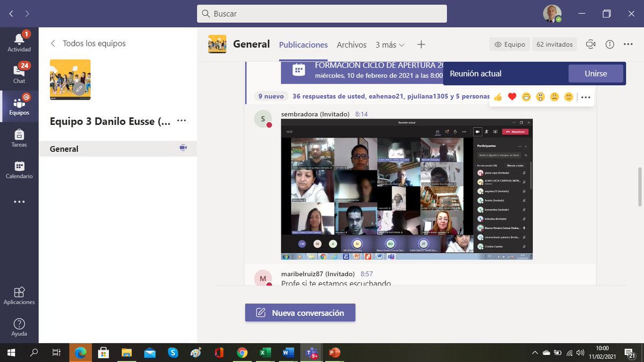644x362 pixels.
Task: Switch to the Publicaciones tab
Action: pyautogui.click(x=303, y=45)
